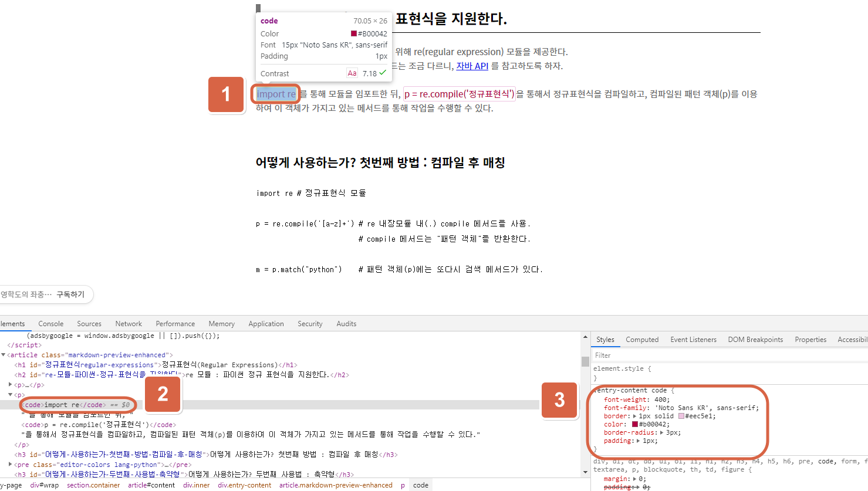Click the .entry-content code selector
868x491 pixels.
631,390
